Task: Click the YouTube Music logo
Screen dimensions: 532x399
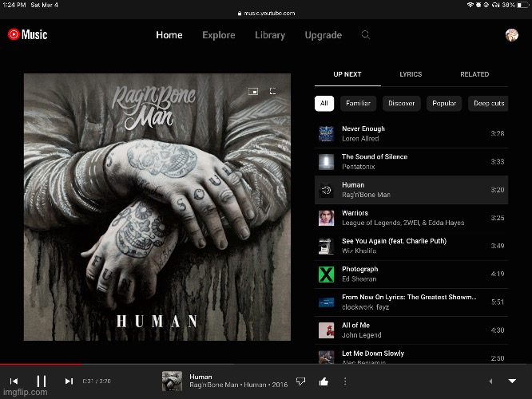Action: click(x=27, y=34)
